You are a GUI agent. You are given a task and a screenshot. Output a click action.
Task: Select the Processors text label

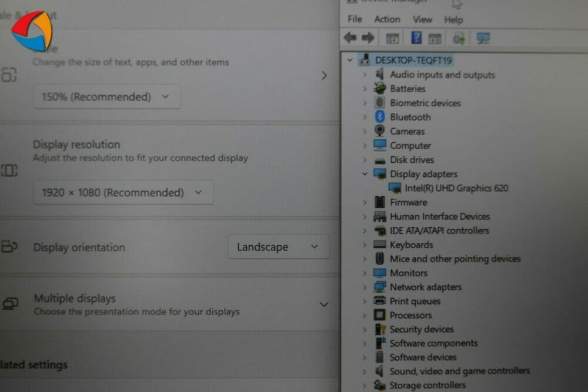coord(410,315)
